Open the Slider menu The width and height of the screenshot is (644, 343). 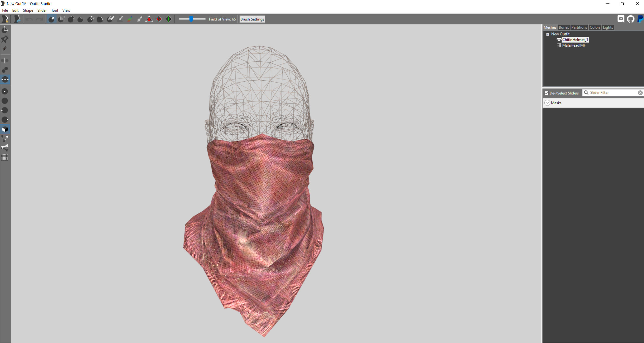tap(42, 10)
